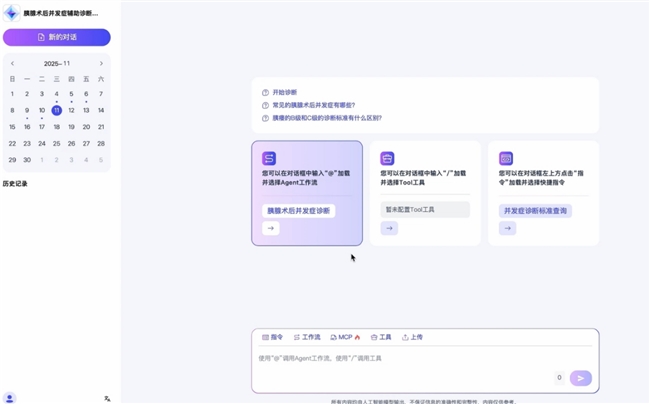
Task: Click the 上传 upload button
Action: 412,338
